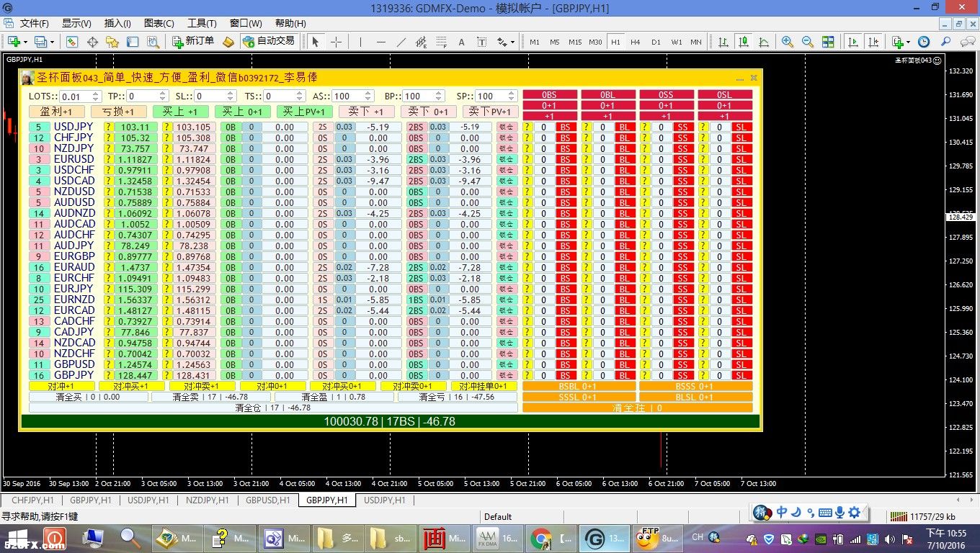Switch chart to candlesticks mode
Screen dimensions: 980x553
[744, 42]
